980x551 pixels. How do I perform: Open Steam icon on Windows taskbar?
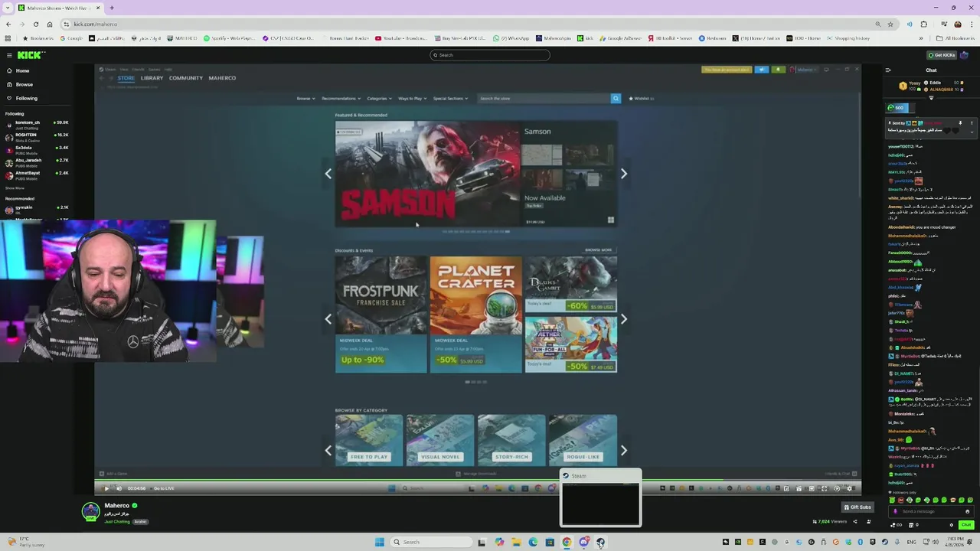tap(600, 542)
